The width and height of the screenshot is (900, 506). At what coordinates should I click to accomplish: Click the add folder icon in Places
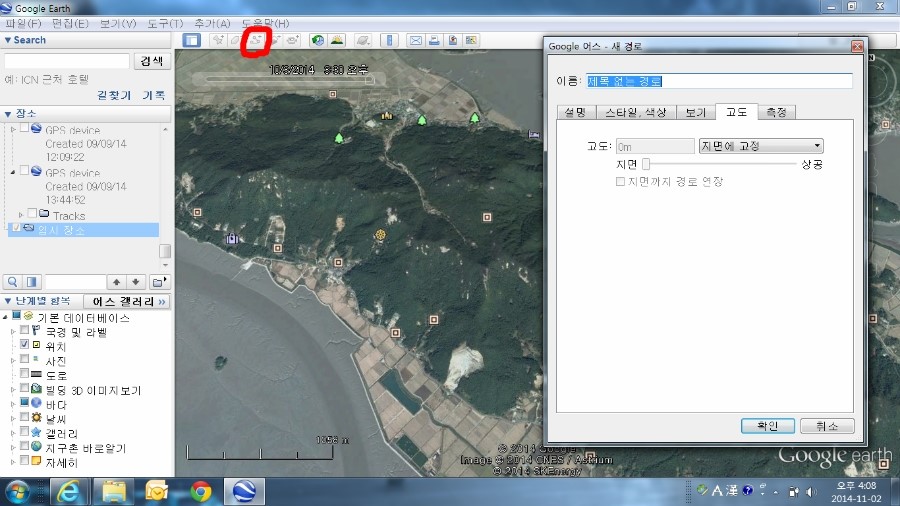tap(159, 282)
